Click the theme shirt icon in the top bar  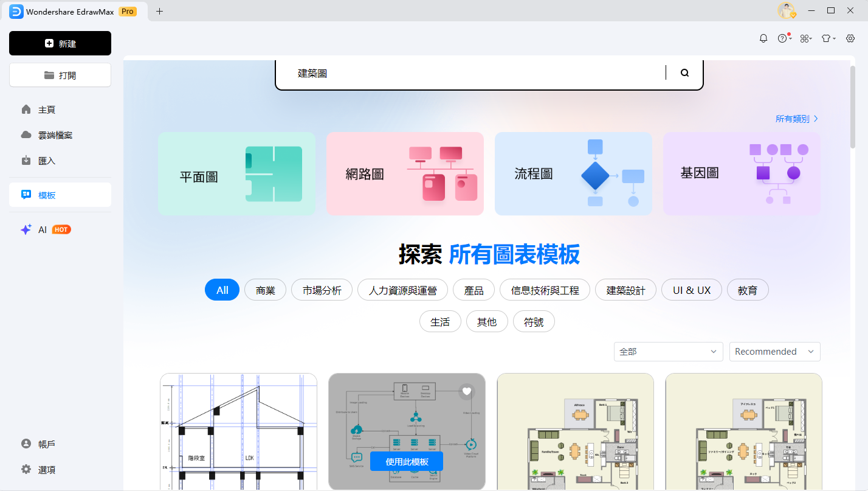(827, 38)
